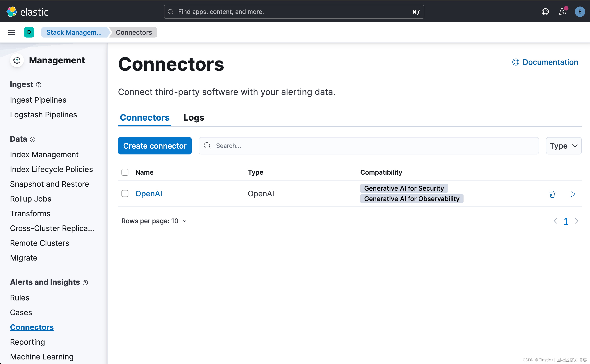Screen dimensions: 590x364
Task: Open the Documentation link
Action: (x=545, y=62)
